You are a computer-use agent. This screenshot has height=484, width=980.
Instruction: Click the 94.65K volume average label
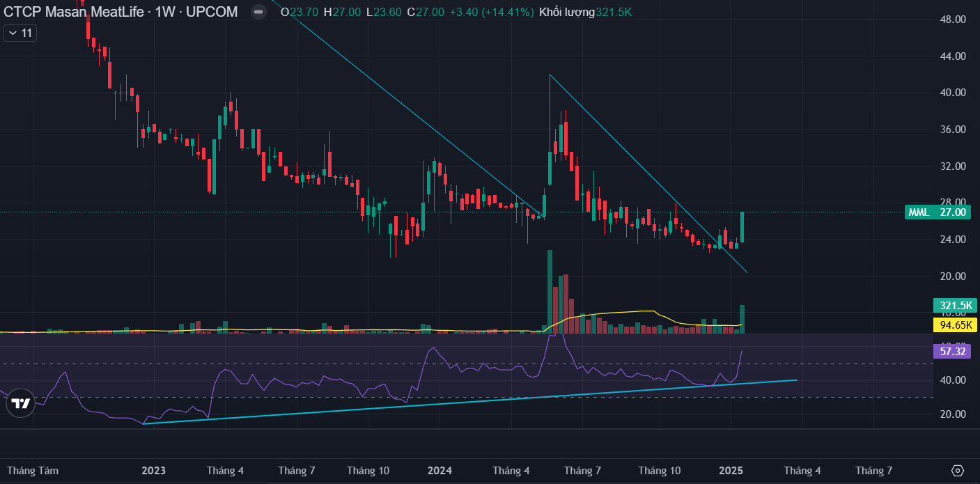tap(956, 324)
